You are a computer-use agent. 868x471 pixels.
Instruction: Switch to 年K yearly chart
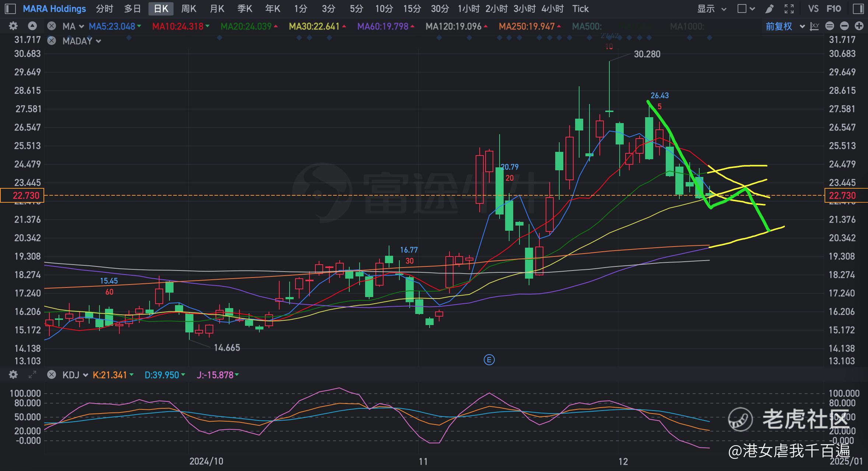coord(273,8)
